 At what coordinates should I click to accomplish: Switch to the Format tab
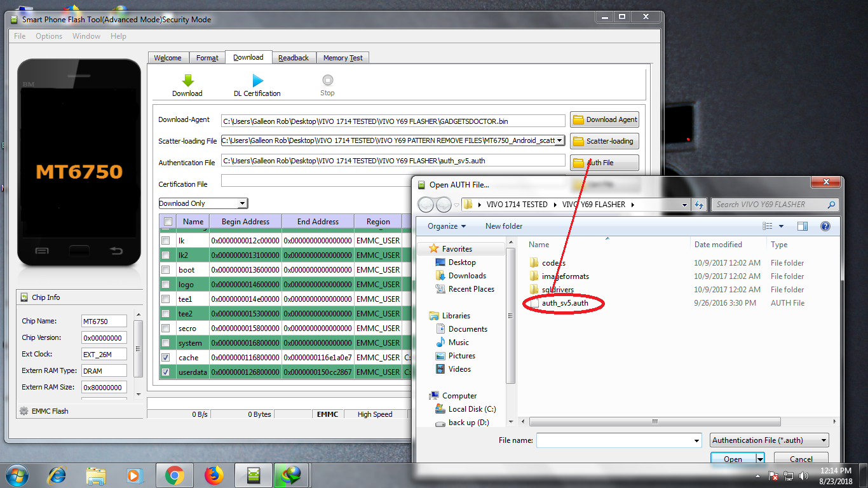point(207,58)
